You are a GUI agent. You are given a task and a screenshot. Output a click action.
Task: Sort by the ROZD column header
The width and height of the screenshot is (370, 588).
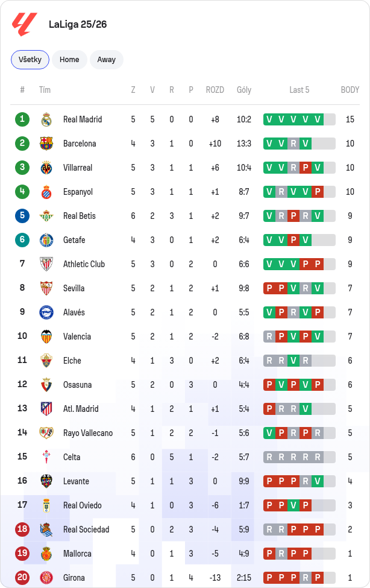click(x=215, y=90)
